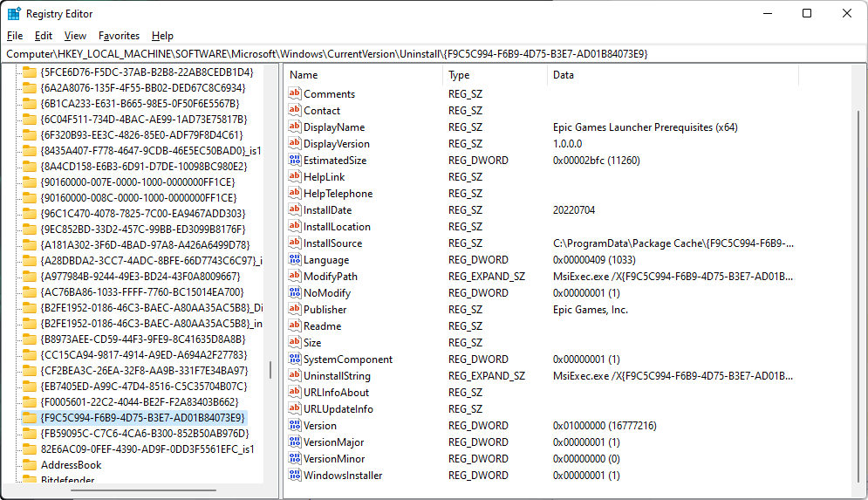Select the DWORD icon beside SystemComponent

click(x=295, y=360)
